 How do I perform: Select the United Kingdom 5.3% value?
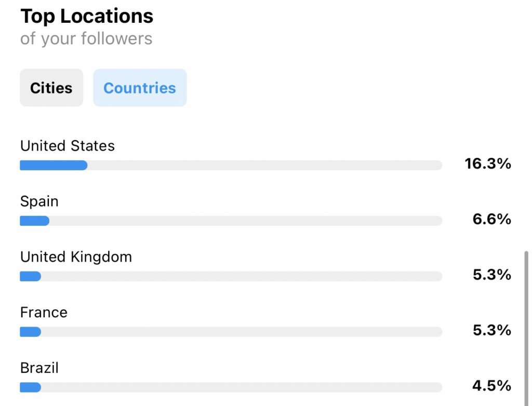[x=491, y=275]
